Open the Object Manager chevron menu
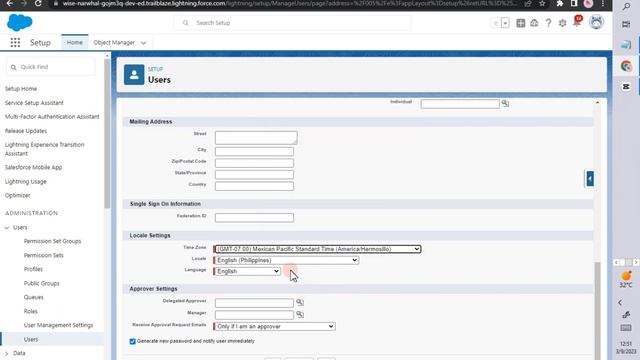 pos(143,43)
